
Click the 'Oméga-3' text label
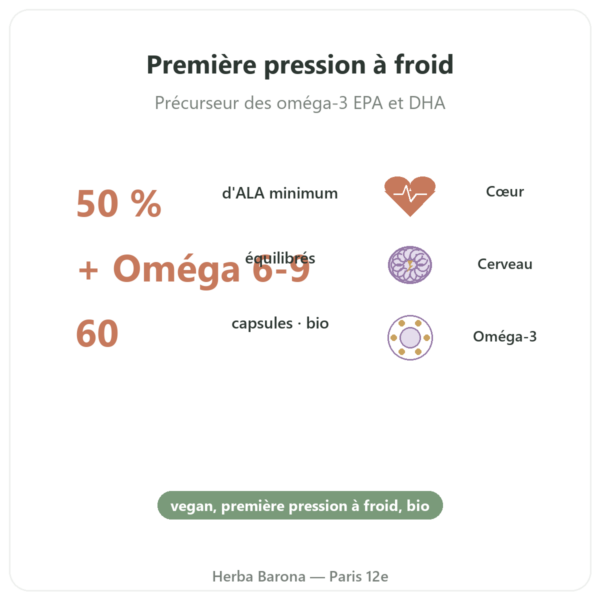click(x=505, y=337)
